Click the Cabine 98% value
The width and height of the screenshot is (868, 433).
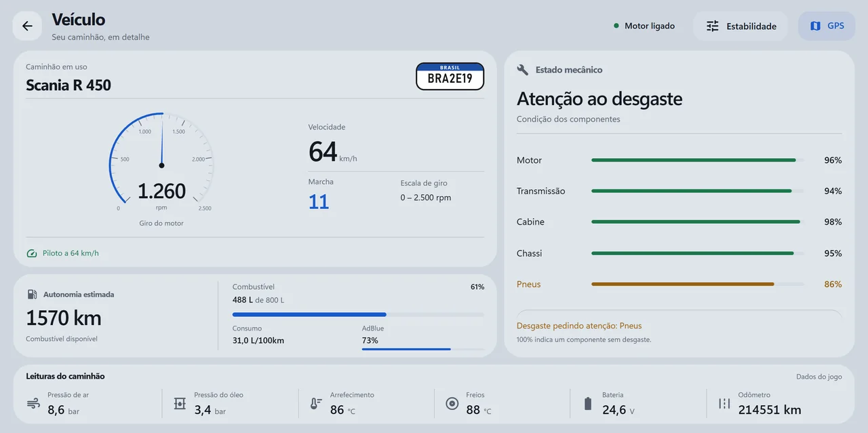[833, 222]
